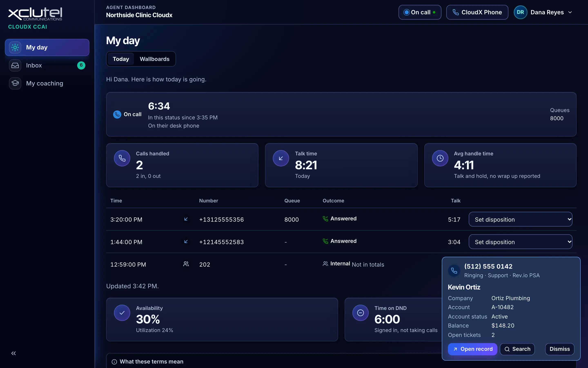The height and width of the screenshot is (368, 588).
Task: Click the info icon by What these terms mean
Action: [x=114, y=362]
